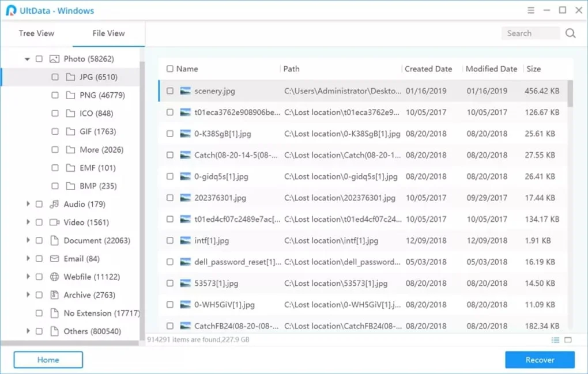This screenshot has height=374, width=588.
Task: Click the Email envelope icon
Action: pos(55,259)
